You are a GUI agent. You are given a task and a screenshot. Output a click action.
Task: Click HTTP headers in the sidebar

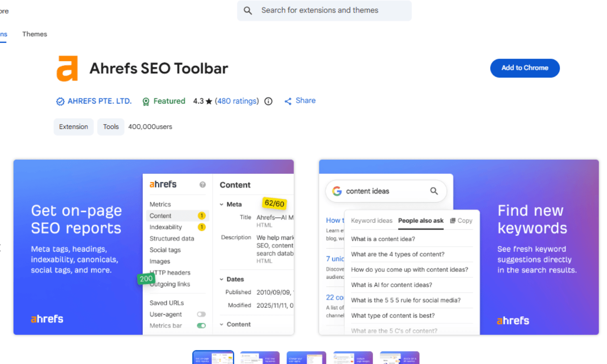click(170, 273)
